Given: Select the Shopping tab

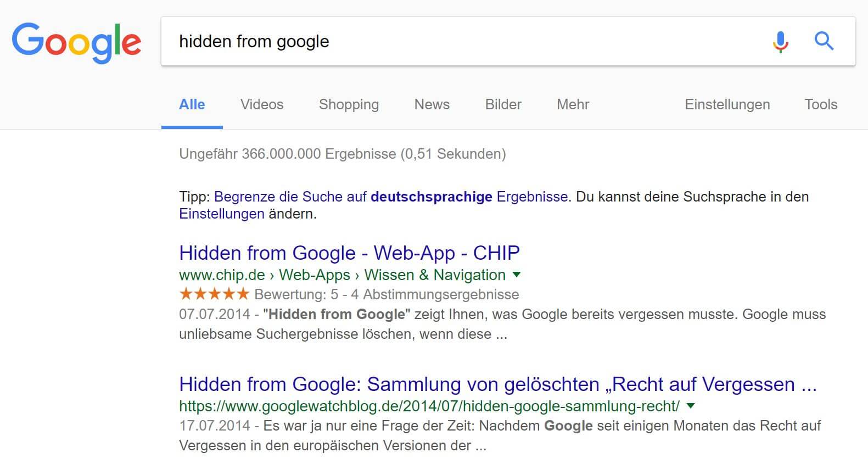Looking at the screenshot, I should pyautogui.click(x=349, y=104).
